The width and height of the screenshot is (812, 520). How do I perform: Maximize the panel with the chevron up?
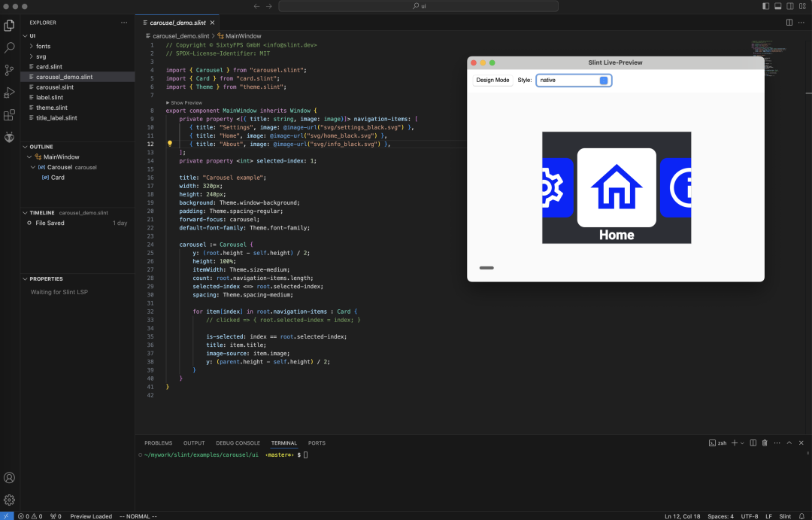pos(789,442)
